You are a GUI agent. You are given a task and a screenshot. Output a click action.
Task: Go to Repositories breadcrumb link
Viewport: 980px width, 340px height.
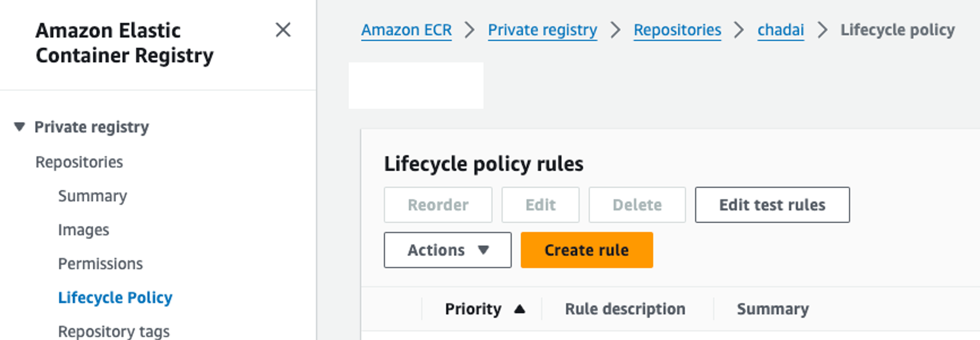tap(677, 30)
